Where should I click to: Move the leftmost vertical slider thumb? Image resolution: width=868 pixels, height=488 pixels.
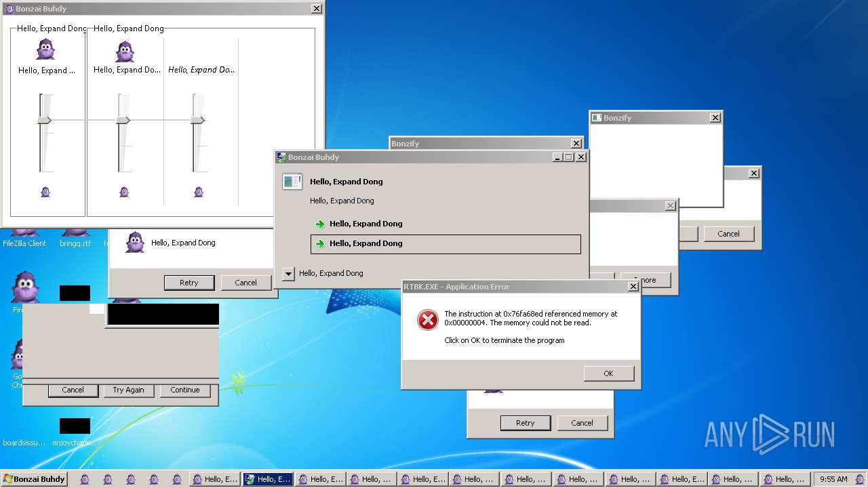point(44,120)
